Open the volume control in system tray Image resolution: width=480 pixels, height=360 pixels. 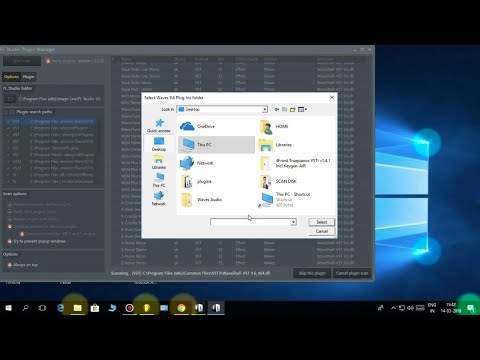(411, 308)
